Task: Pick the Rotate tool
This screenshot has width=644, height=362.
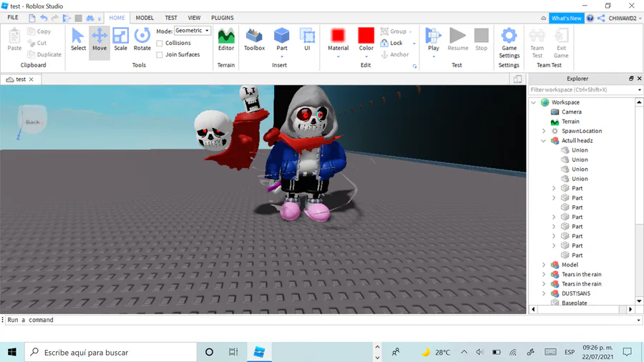Action: click(x=142, y=39)
